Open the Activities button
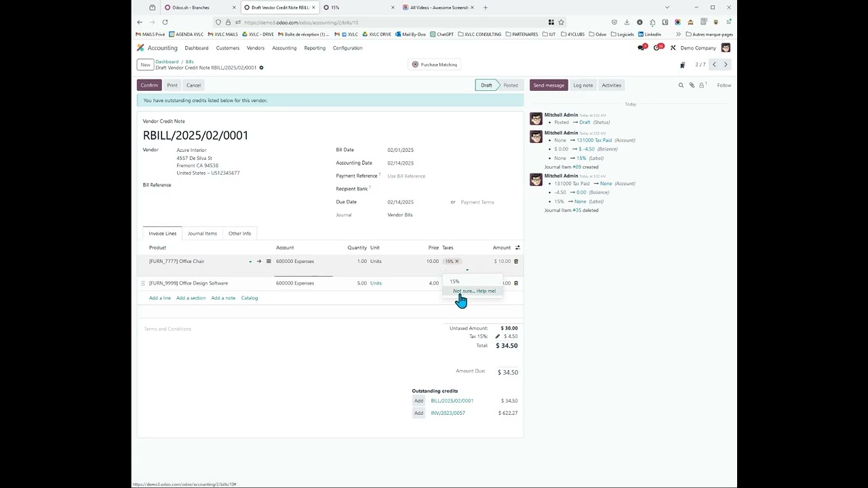Image resolution: width=868 pixels, height=488 pixels. (x=611, y=85)
